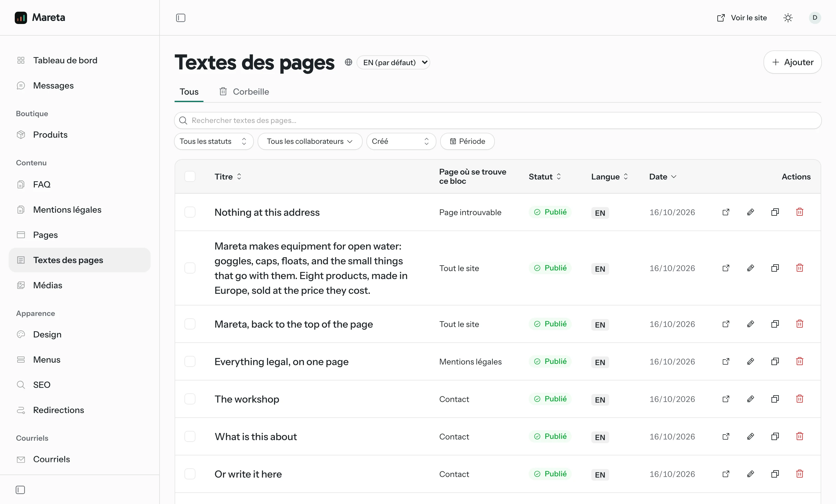836x504 pixels.
Task: Collapse sidebar using the bottom panel icon
Action: coord(20,490)
